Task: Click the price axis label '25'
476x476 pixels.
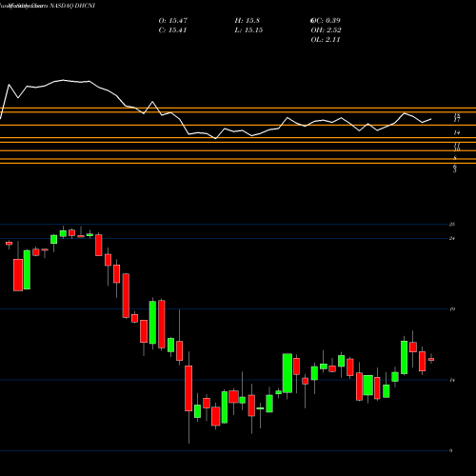Action: [452, 224]
